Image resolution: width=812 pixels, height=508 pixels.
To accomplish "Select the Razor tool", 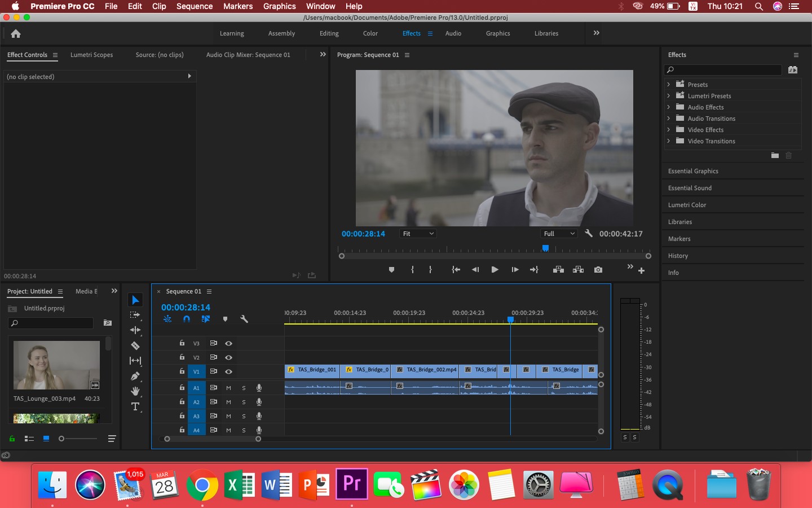I will pyautogui.click(x=135, y=345).
